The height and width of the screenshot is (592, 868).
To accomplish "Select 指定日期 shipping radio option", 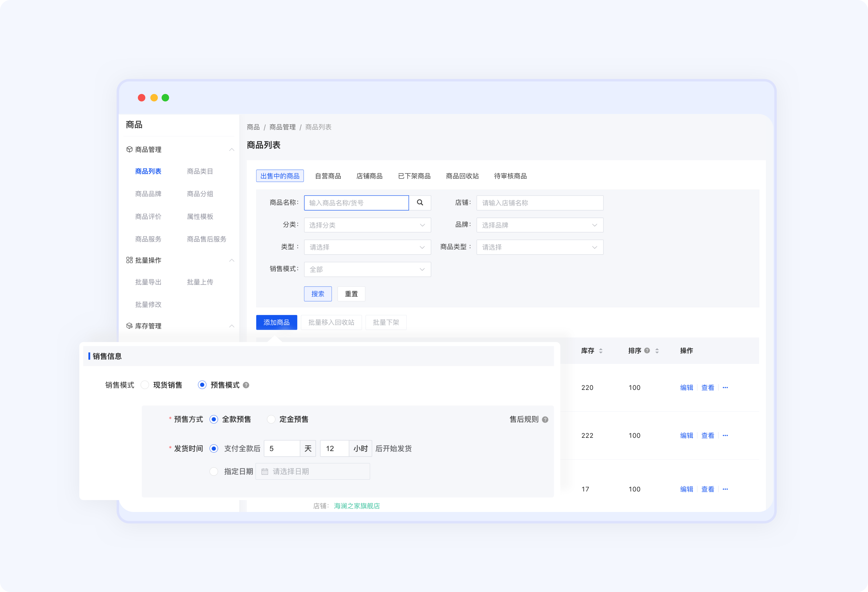I will click(214, 472).
